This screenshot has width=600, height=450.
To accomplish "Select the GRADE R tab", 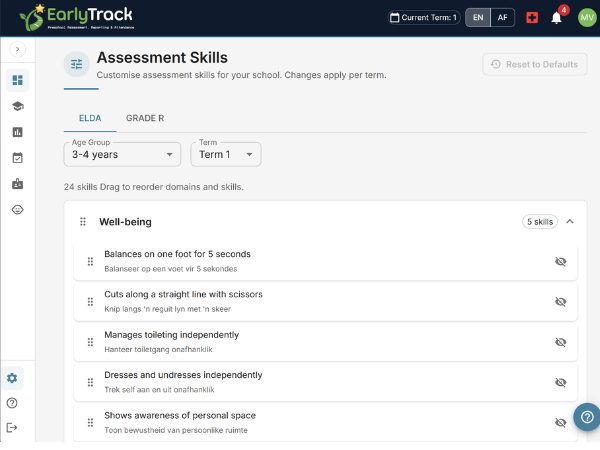I will pyautogui.click(x=145, y=118).
